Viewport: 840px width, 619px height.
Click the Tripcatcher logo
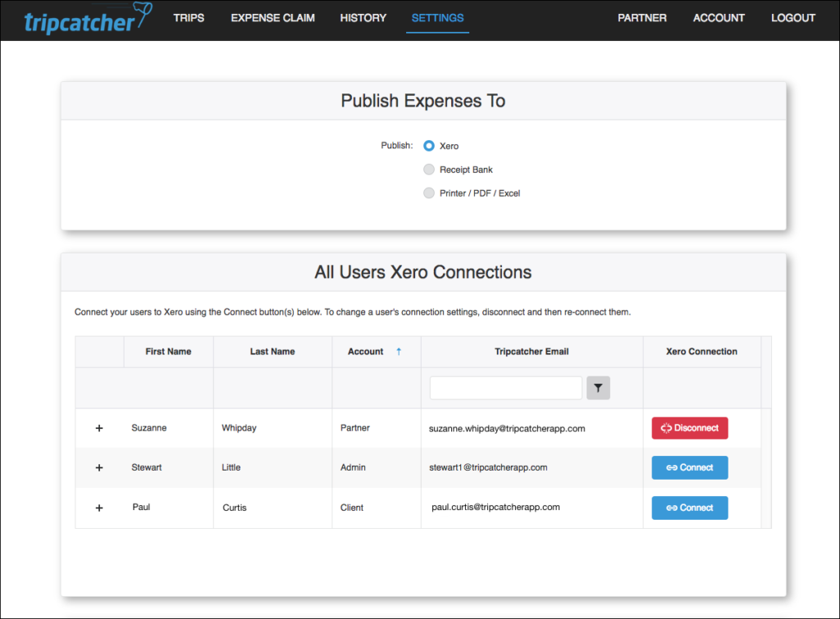coord(88,19)
